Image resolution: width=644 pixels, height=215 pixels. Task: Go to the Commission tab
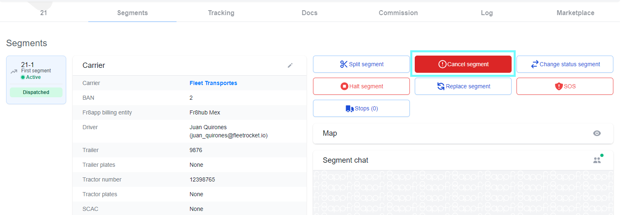[398, 13]
